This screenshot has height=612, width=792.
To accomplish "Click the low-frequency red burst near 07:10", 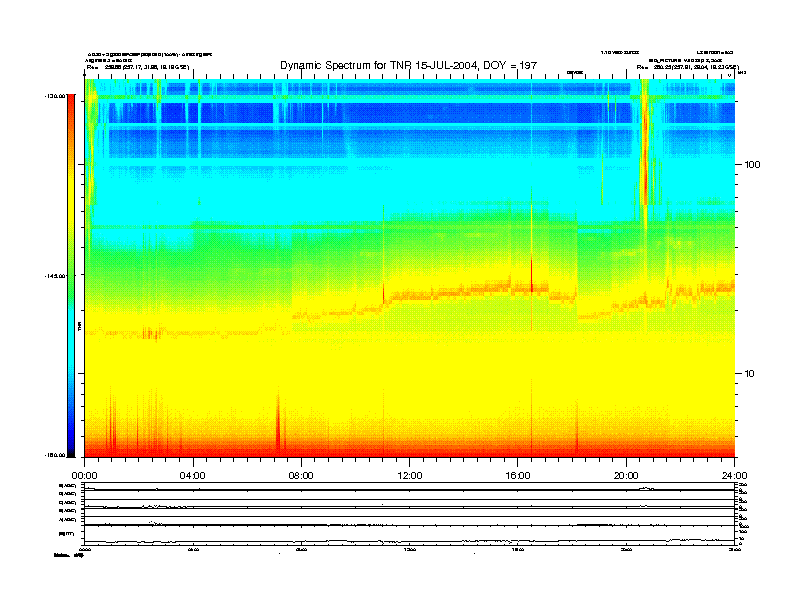I will [278, 422].
